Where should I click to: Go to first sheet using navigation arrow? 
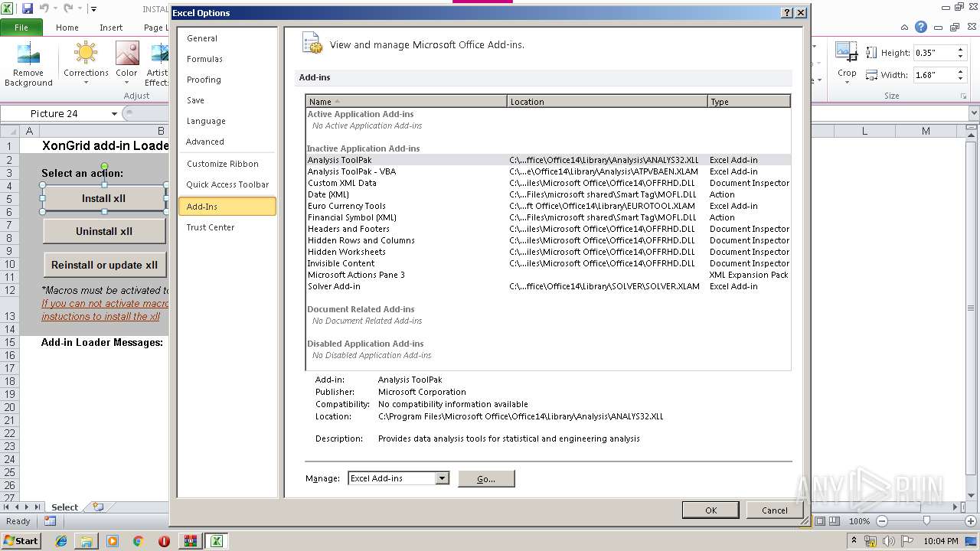(x=7, y=507)
